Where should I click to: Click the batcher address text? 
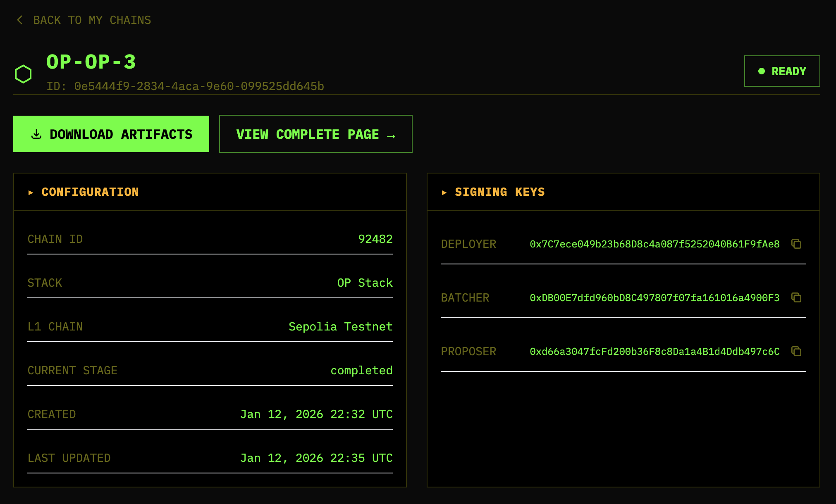point(654,298)
